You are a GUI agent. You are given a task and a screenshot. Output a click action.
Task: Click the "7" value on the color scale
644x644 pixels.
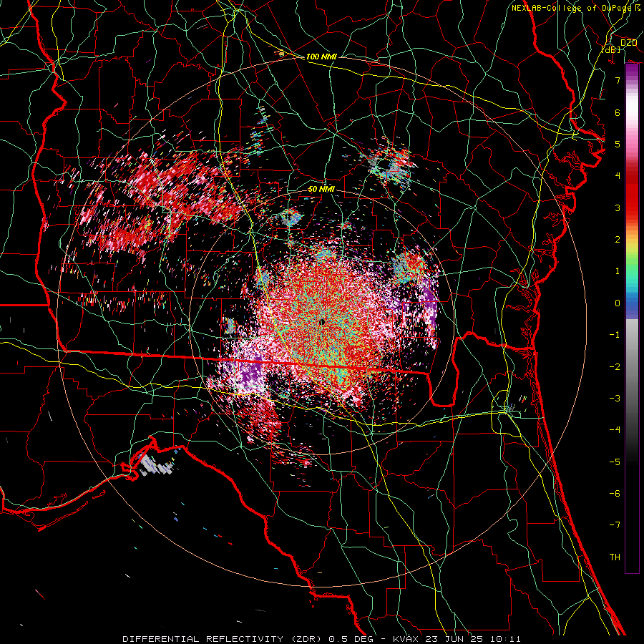click(x=618, y=80)
